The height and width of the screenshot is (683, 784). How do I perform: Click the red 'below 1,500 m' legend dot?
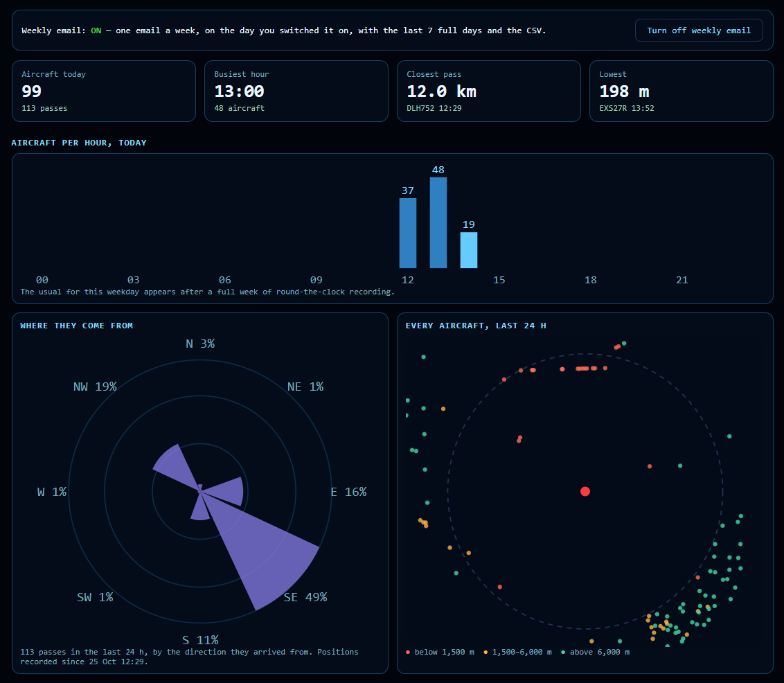click(408, 652)
